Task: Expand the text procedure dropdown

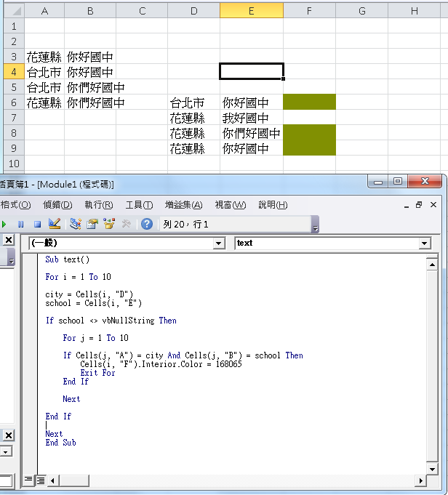Action: (424, 244)
